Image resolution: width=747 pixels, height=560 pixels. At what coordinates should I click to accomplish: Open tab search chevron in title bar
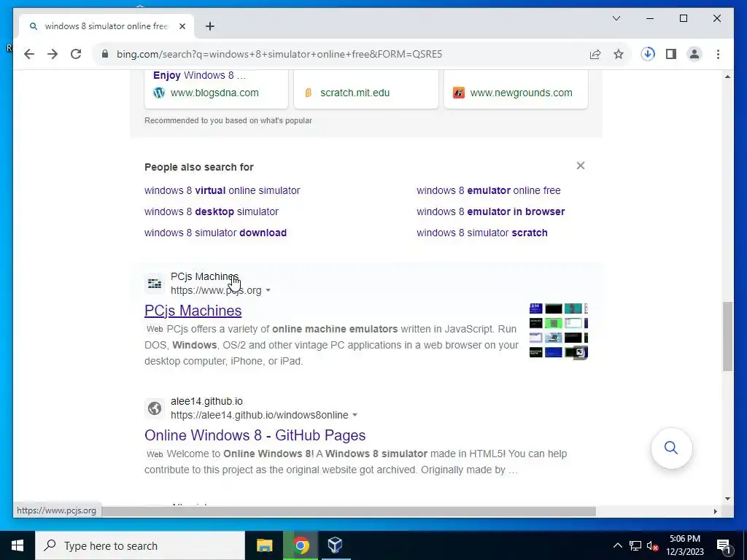tap(616, 18)
